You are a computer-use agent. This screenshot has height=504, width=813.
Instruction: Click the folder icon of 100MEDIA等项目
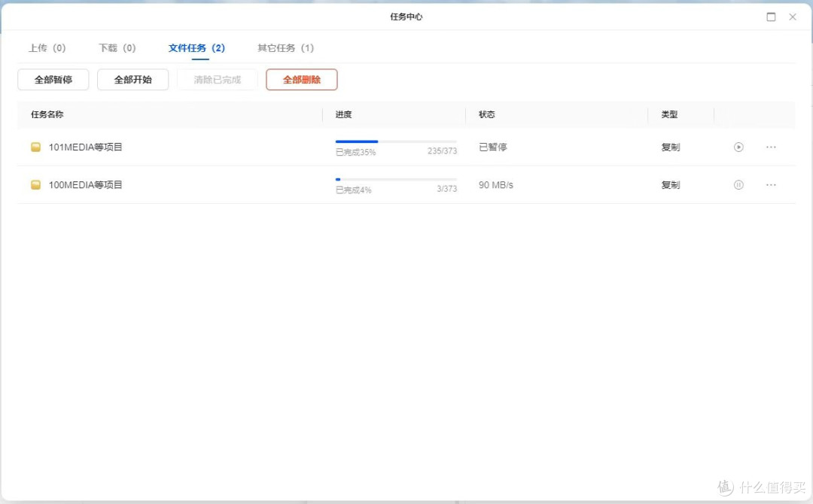(x=36, y=185)
